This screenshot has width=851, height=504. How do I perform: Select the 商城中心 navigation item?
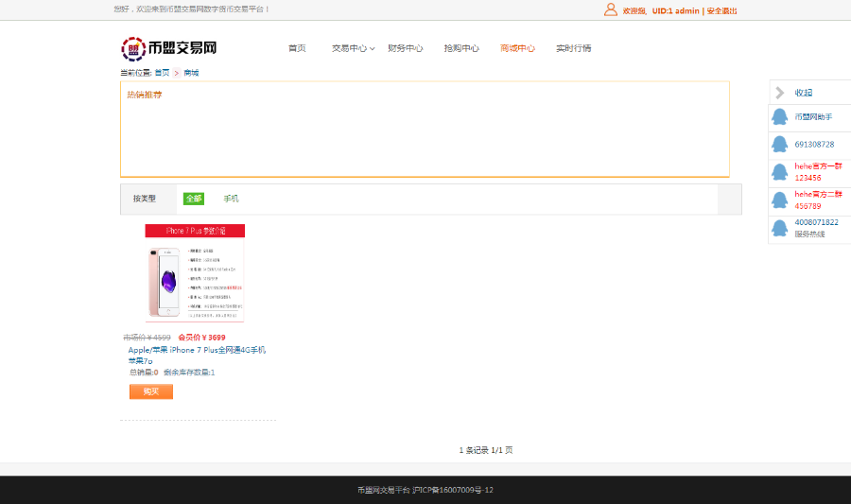point(517,48)
